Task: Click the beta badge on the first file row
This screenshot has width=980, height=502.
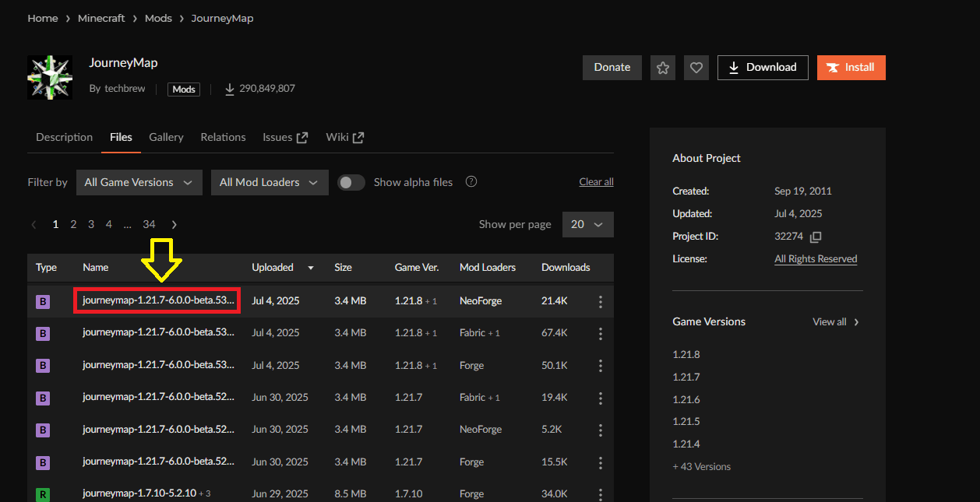Action: point(43,301)
